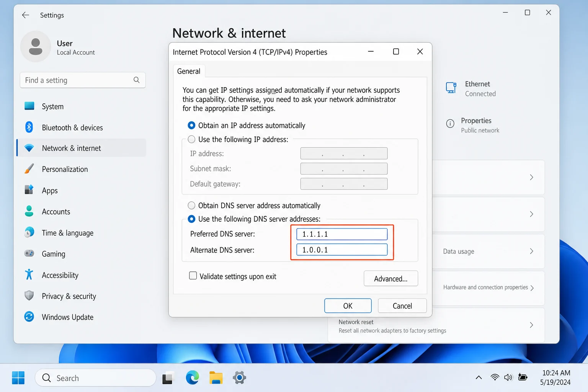The width and height of the screenshot is (588, 392).
Task: Click the Network & internet wifi icon
Action: tap(29, 148)
